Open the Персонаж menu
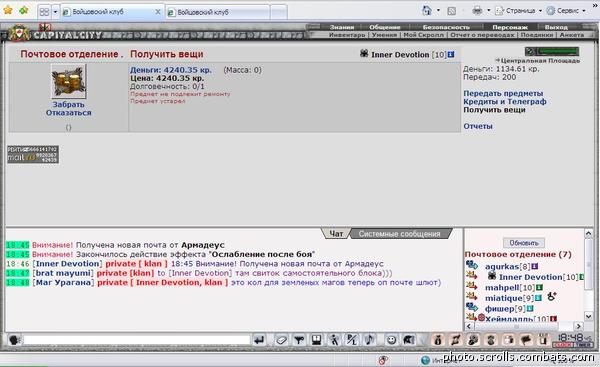This screenshot has width=600, height=367. (510, 27)
